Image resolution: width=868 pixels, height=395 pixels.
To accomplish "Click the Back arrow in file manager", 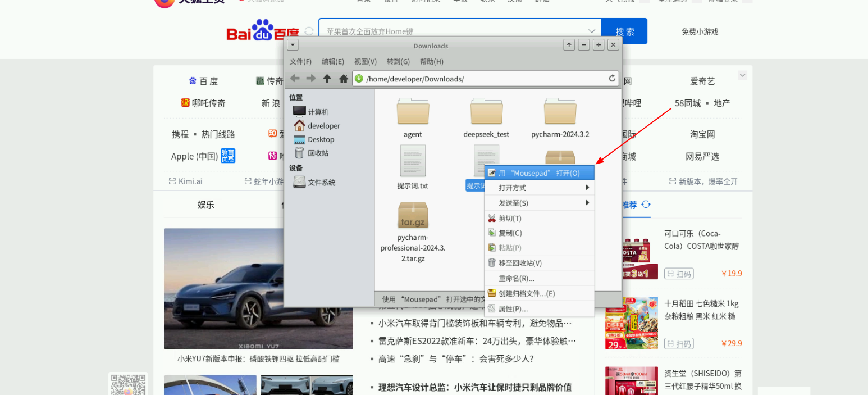I will pyautogui.click(x=295, y=79).
